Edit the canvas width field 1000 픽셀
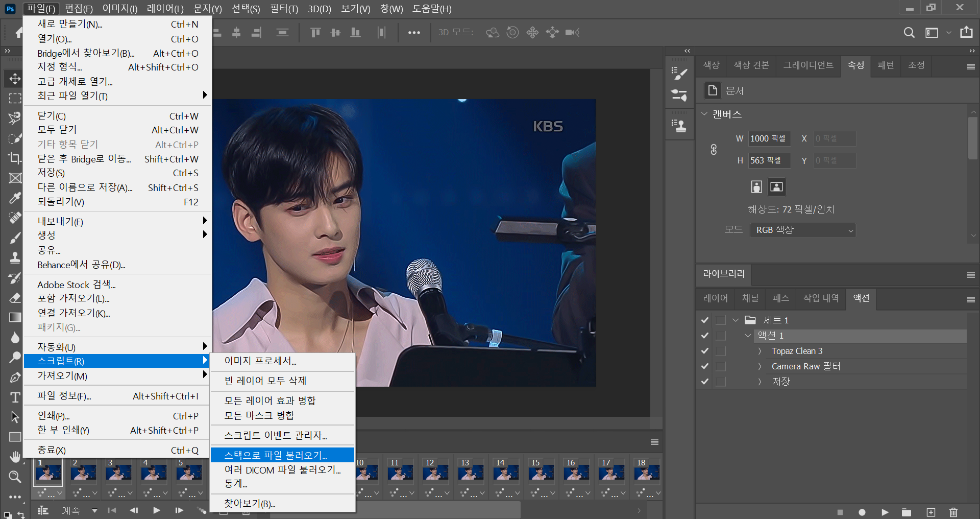Screen dimensions: 980x519 tap(769, 138)
